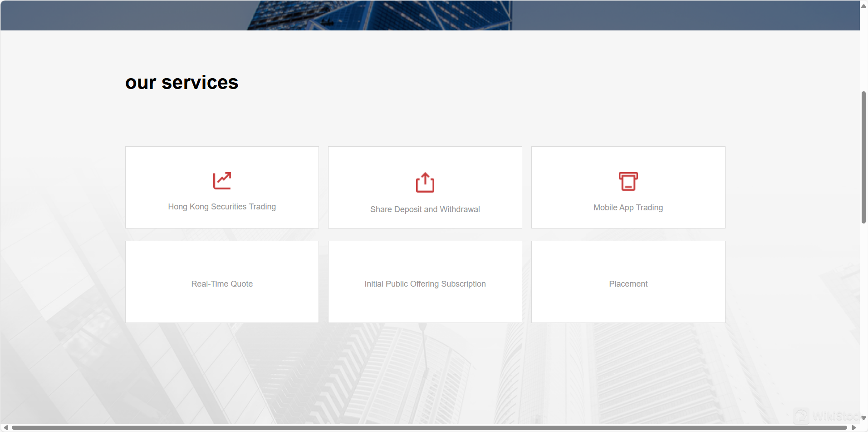Select the Share Deposit and Withdrawal label
Screen dimensions: 868x432
click(x=425, y=209)
